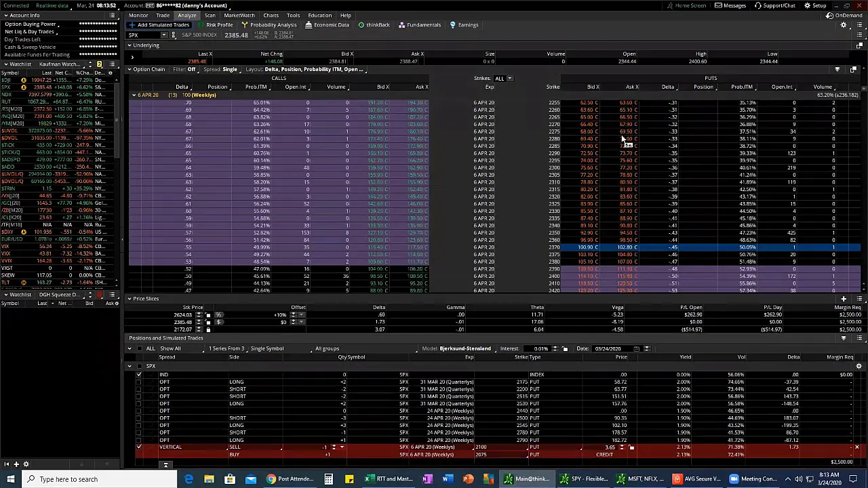Image resolution: width=868 pixels, height=488 pixels.
Task: Check the 2200 PUT short row checkbox
Action: tap(139, 389)
